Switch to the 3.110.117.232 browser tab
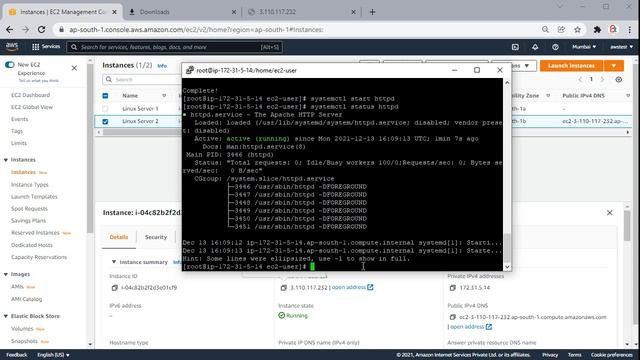The height and width of the screenshot is (360, 640). (302, 12)
